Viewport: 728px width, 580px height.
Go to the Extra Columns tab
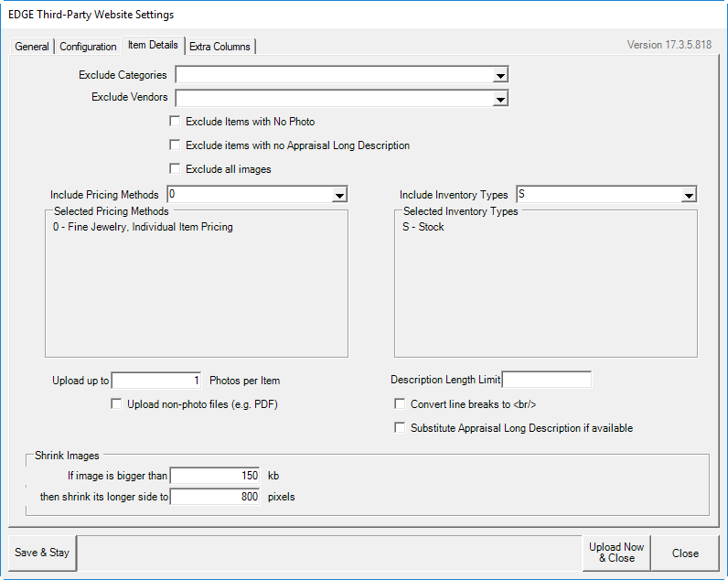tap(219, 47)
